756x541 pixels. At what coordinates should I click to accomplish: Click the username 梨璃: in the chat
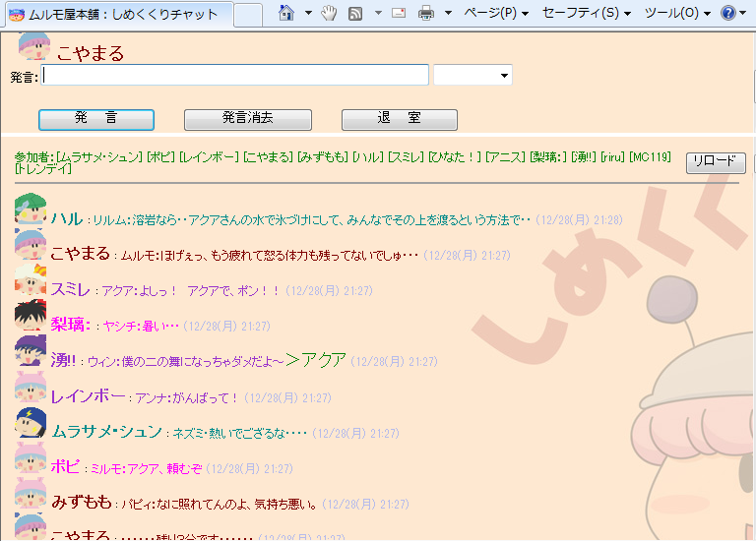coord(71,325)
